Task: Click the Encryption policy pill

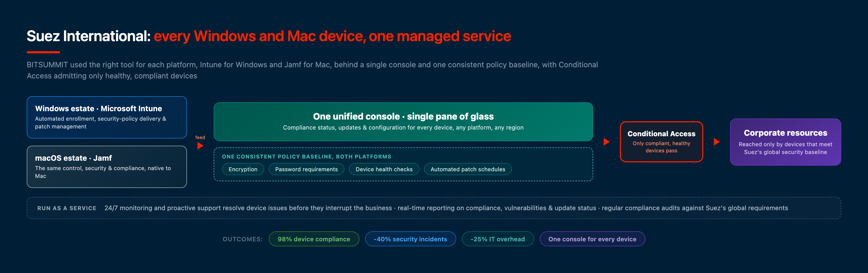Action: [243, 169]
